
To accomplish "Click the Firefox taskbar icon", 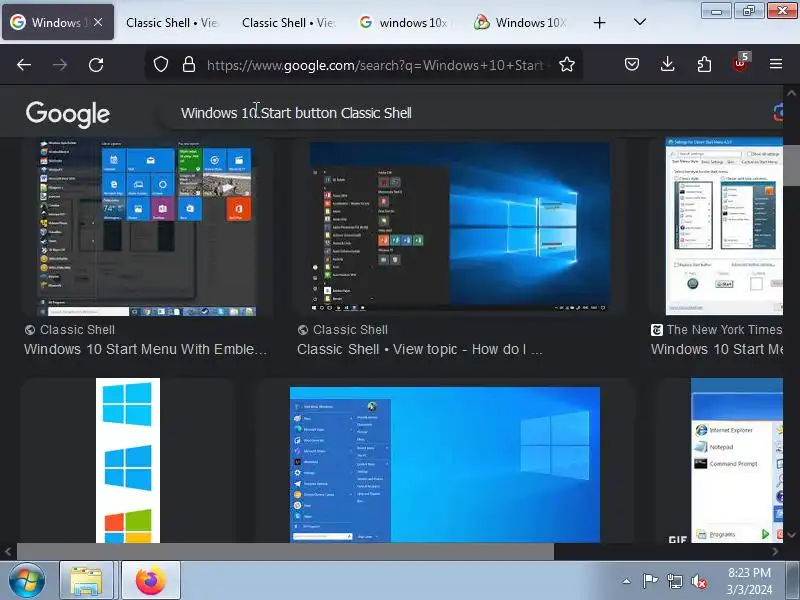I will click(151, 581).
